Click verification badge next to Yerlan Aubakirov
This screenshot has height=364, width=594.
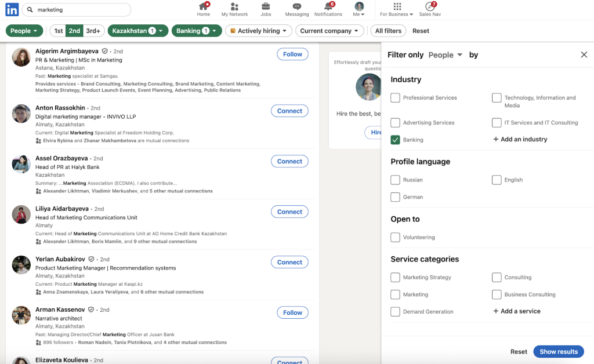click(91, 259)
